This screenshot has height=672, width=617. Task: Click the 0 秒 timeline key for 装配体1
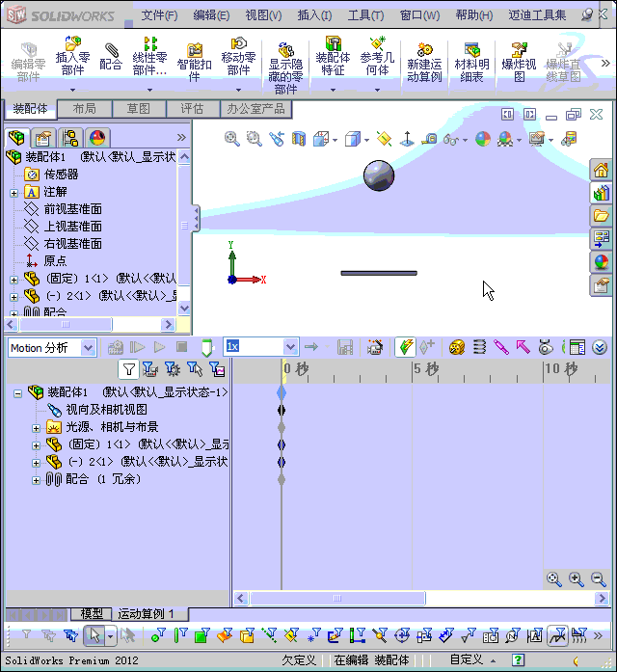click(282, 392)
